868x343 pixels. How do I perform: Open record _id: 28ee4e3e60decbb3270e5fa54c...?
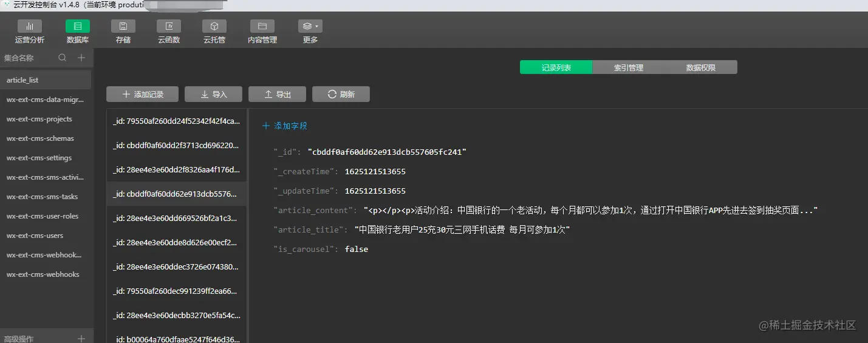[x=177, y=315]
